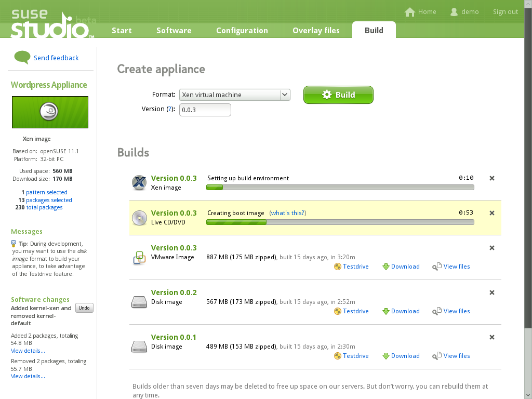
Task: Click the Home house icon in header
Action: click(410, 12)
